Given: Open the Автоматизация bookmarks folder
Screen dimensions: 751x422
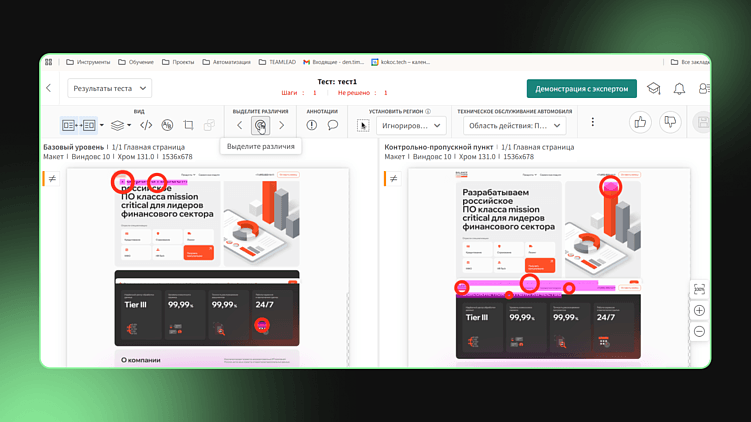Looking at the screenshot, I should pos(227,62).
